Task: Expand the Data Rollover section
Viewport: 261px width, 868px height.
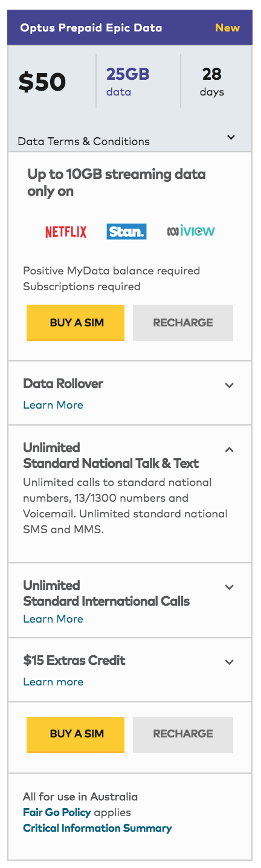Action: pos(229,385)
